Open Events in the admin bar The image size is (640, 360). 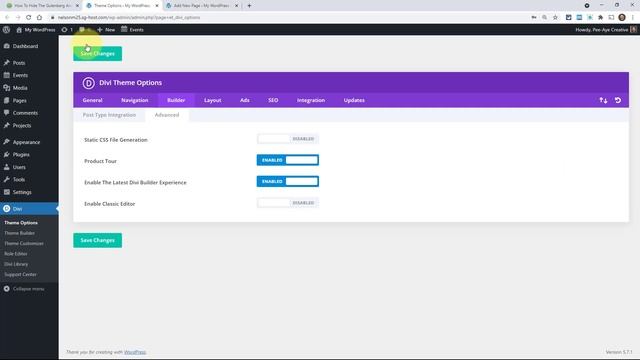pyautogui.click(x=132, y=29)
